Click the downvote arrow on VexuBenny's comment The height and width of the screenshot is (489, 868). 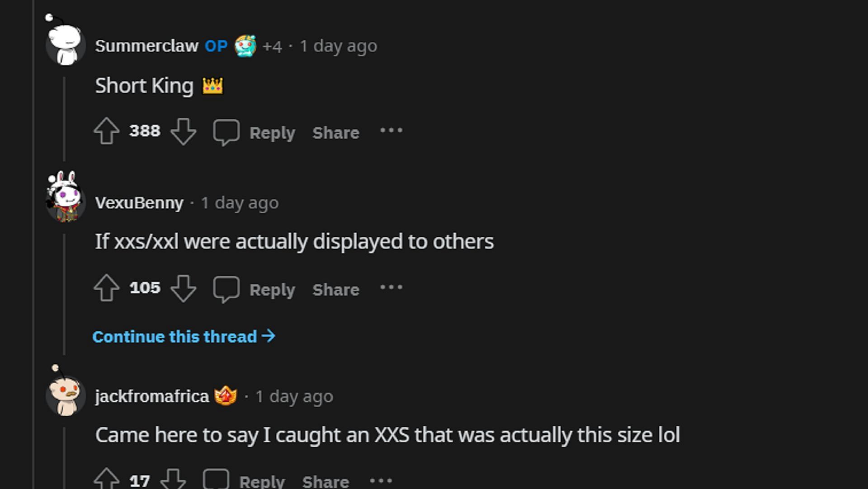coord(184,288)
